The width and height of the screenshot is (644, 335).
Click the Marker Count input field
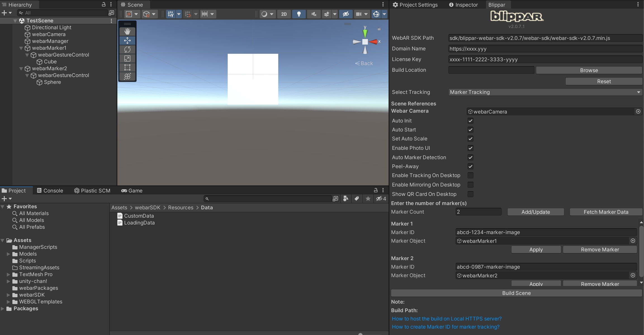click(478, 212)
